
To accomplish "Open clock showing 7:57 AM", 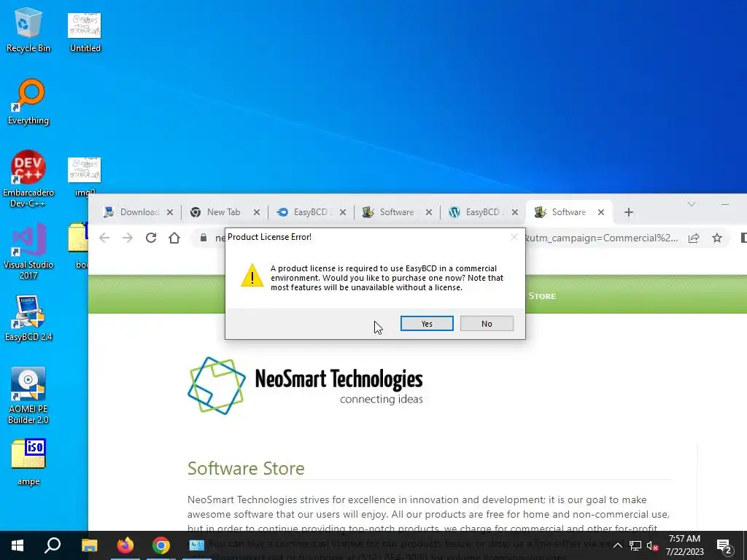I will tap(684, 545).
